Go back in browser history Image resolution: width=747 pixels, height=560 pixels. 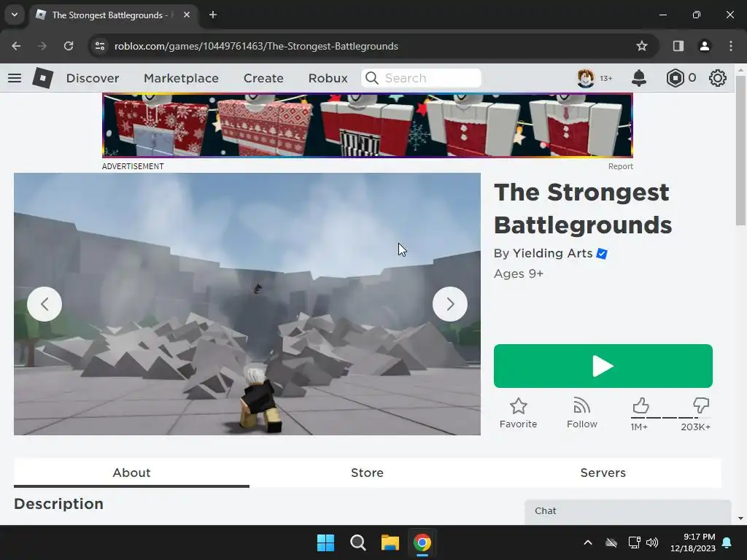pos(16,46)
